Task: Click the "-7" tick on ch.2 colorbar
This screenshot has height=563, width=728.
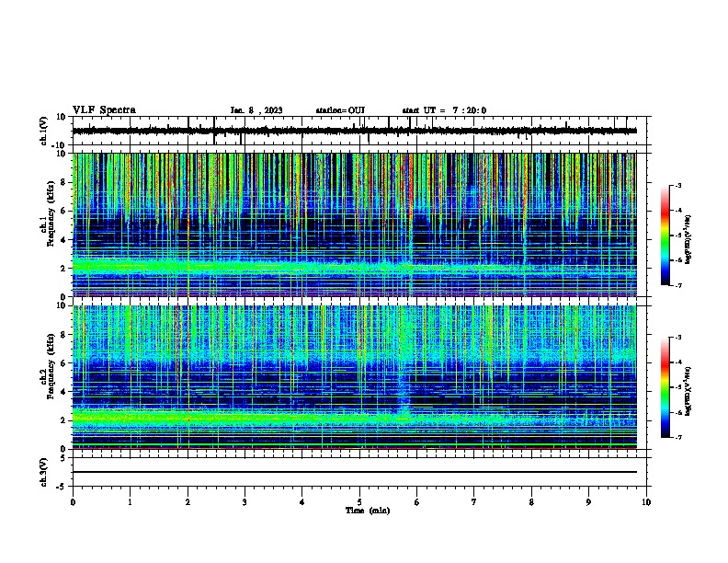Action: click(x=677, y=438)
